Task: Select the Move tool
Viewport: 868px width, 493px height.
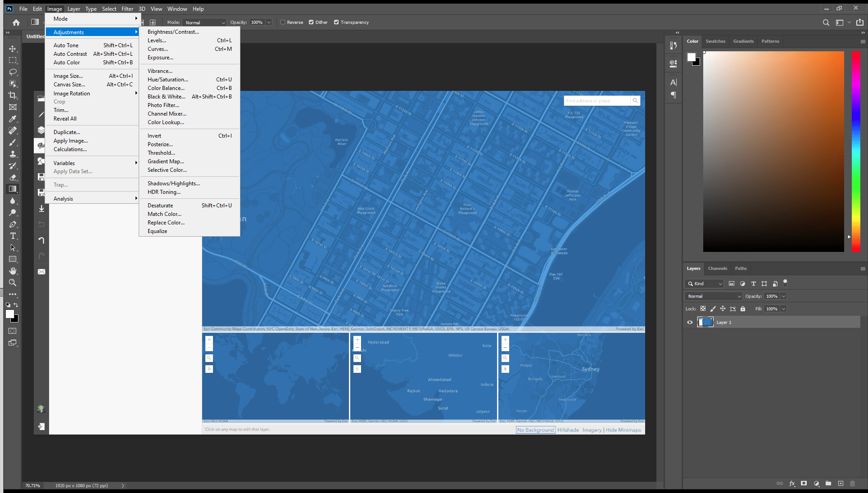Action: coord(13,49)
